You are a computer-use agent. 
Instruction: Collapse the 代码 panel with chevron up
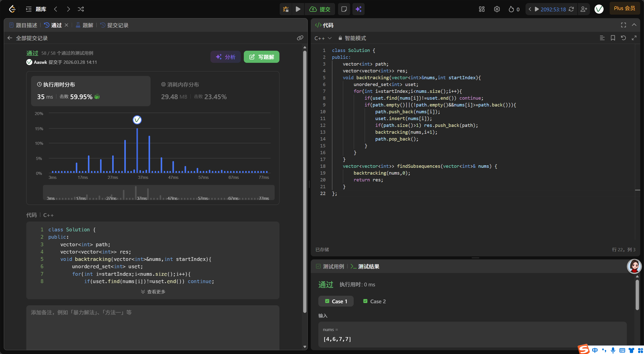coord(634,25)
